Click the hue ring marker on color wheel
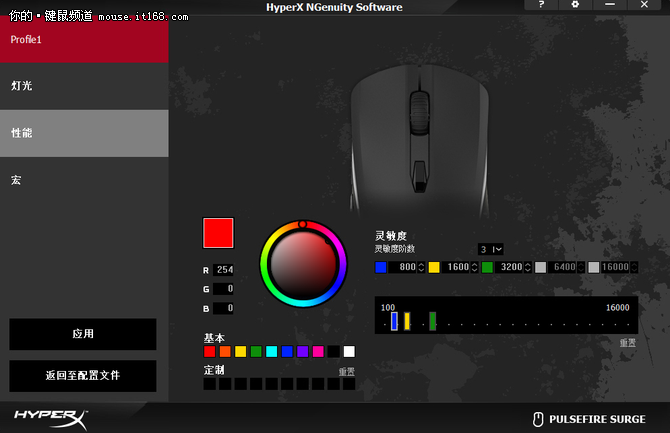The width and height of the screenshot is (670, 433). tap(303, 224)
